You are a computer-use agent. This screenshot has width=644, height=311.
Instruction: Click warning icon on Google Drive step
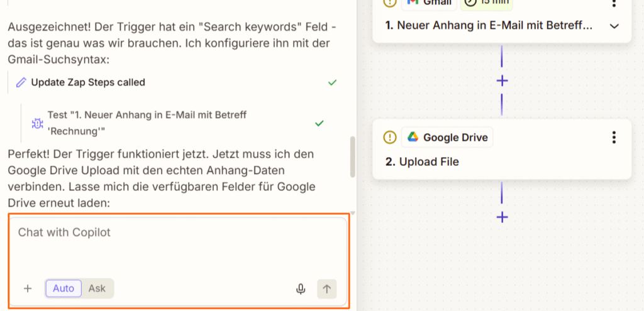tap(389, 137)
